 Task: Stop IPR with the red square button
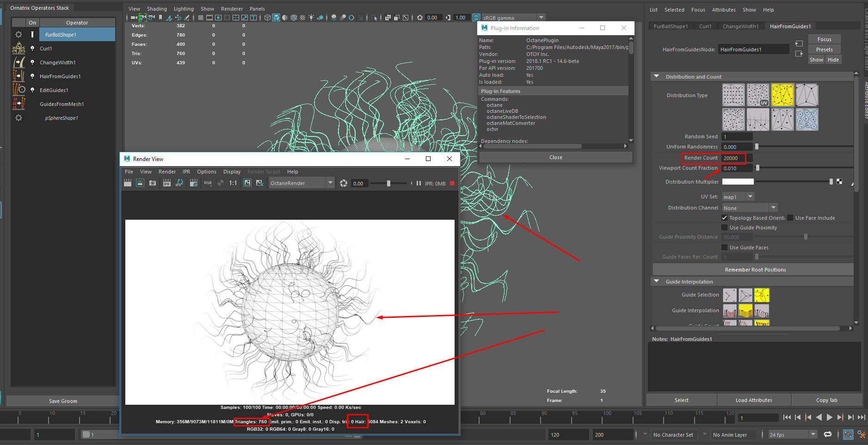pos(452,184)
